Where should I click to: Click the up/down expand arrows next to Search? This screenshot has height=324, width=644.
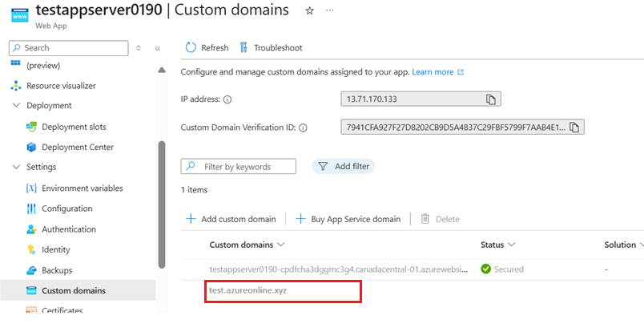pyautogui.click(x=139, y=48)
